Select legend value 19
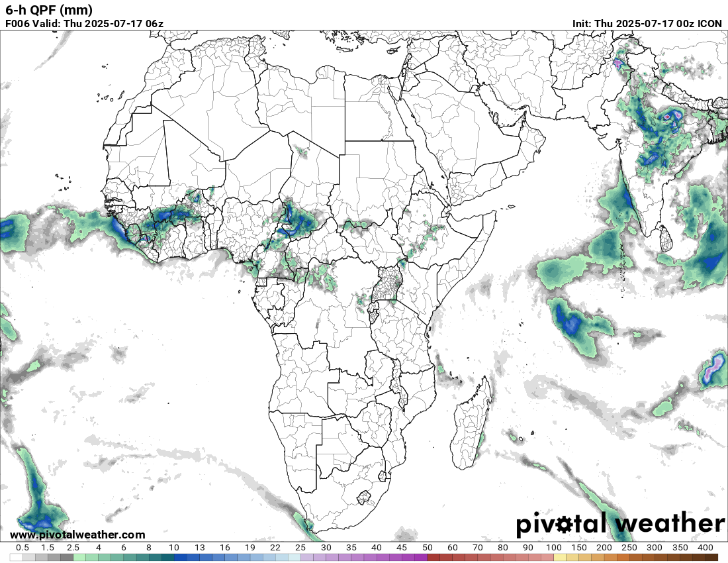728x563 pixels. tap(250, 548)
